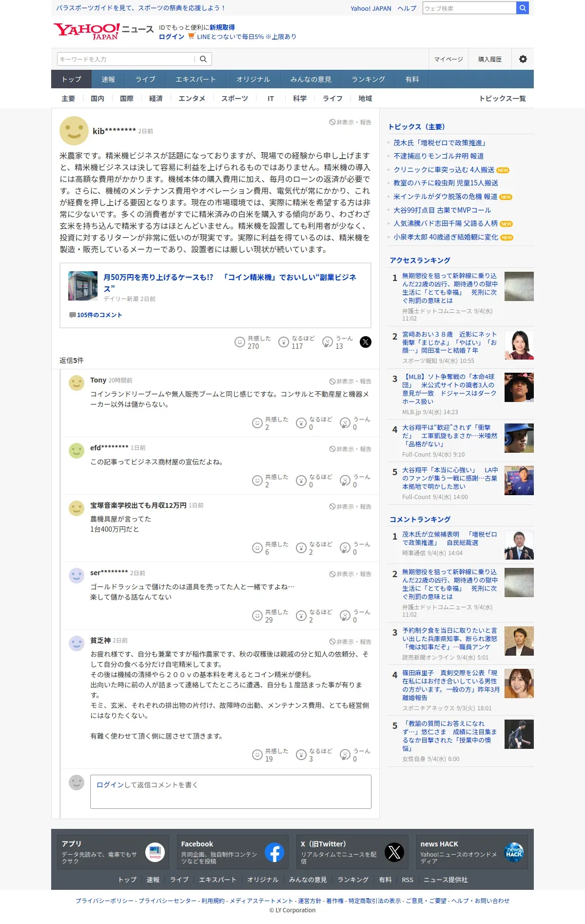The height and width of the screenshot is (924, 585).
Task: Click the Yahoo! JAPAN News logo
Action: point(103,31)
